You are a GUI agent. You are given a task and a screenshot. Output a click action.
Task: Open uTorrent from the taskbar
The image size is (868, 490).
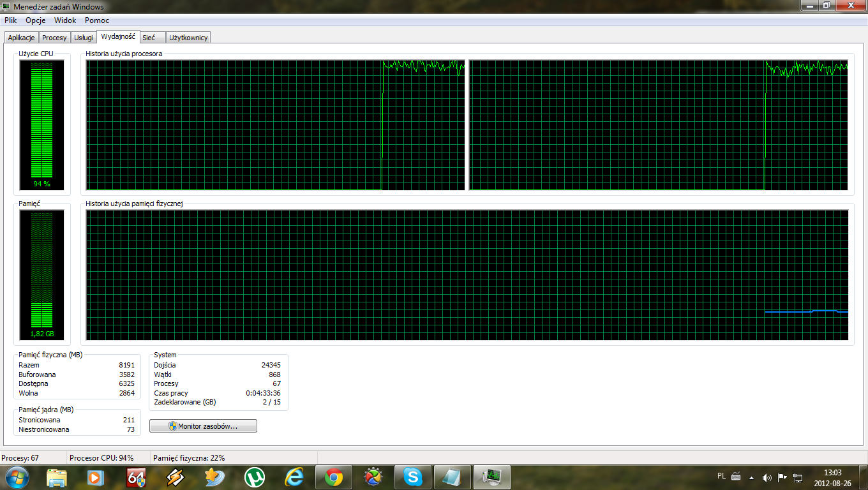[x=255, y=477]
